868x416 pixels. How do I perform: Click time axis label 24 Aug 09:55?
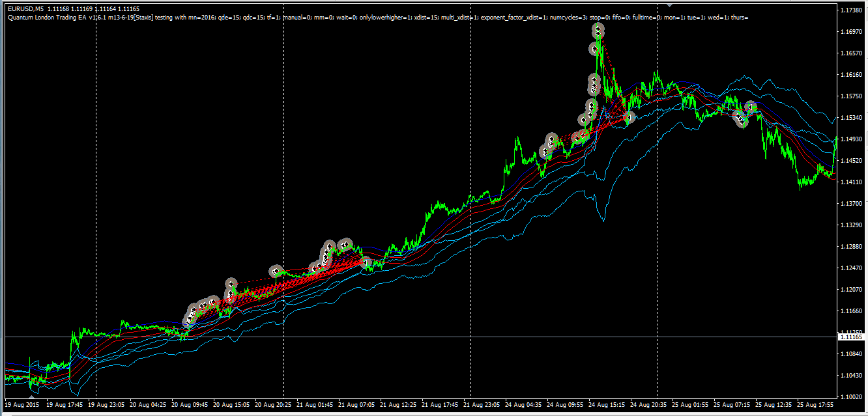pos(566,404)
